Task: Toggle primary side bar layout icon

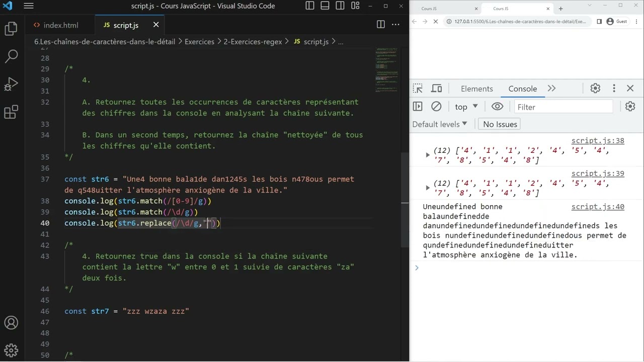Action: click(x=309, y=6)
